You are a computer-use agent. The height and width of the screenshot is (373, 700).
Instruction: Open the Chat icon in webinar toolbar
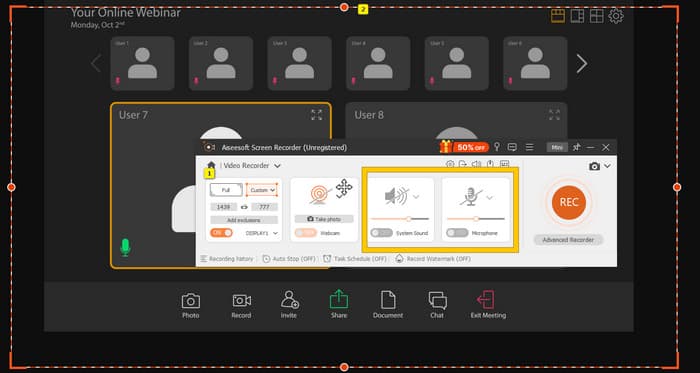437,300
